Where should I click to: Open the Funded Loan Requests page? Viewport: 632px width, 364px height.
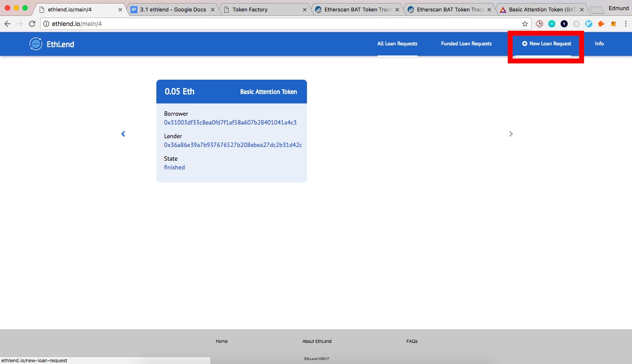(x=466, y=44)
